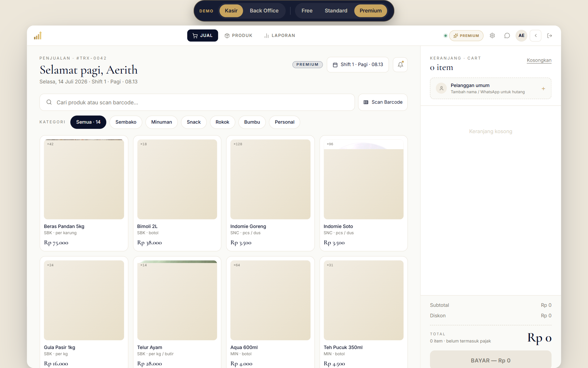Open the LAPORAN tab
The image size is (588, 368).
[x=280, y=36]
